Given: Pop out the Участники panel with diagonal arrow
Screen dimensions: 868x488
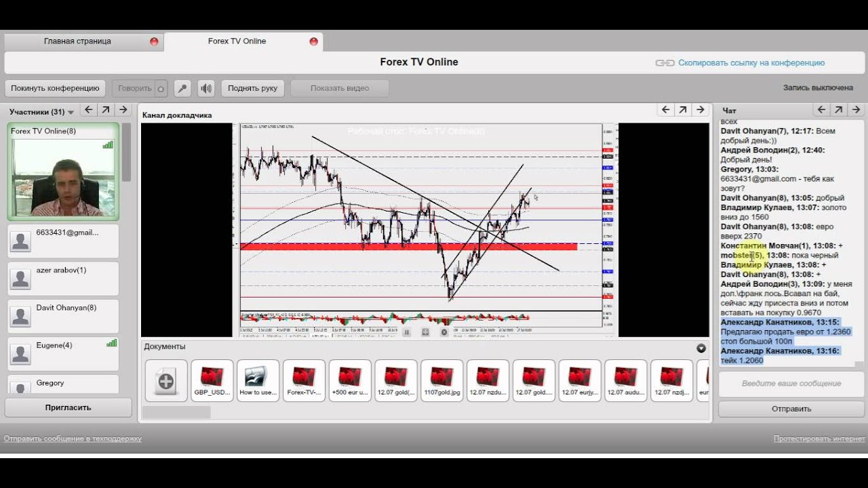Looking at the screenshot, I should pyautogui.click(x=106, y=110).
